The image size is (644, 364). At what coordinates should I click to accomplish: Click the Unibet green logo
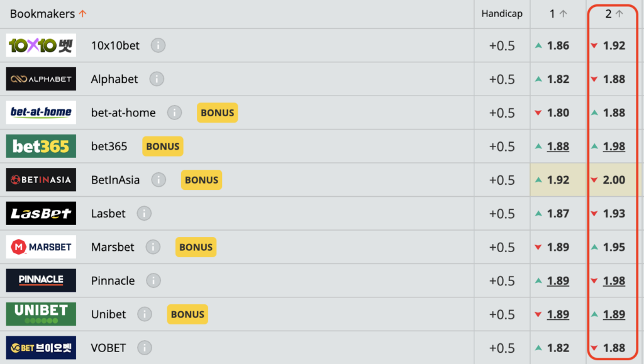pyautogui.click(x=41, y=314)
